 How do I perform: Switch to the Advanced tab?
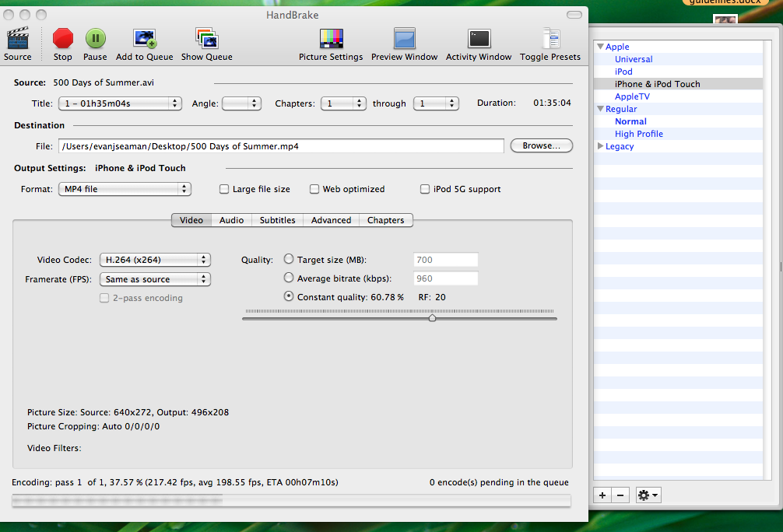(331, 220)
